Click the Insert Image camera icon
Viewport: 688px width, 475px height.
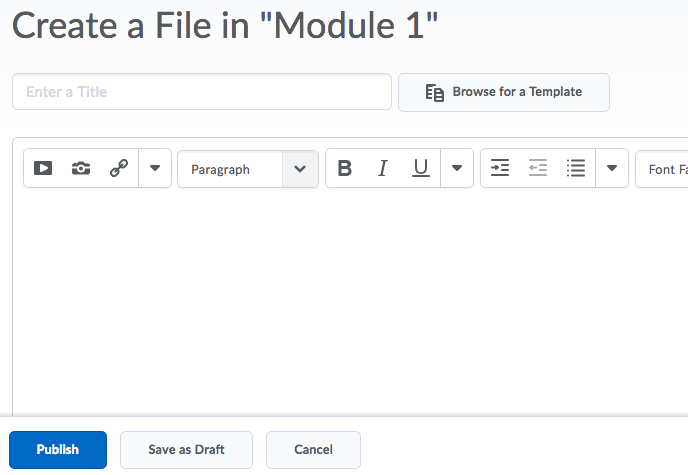81,169
